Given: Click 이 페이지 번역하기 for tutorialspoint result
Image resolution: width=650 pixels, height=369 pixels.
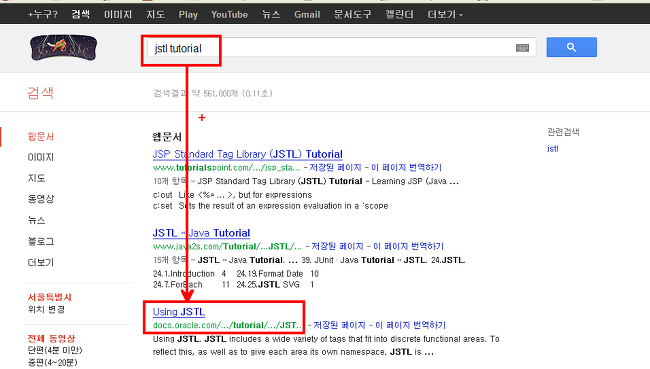Looking at the screenshot, I should 406,168.
